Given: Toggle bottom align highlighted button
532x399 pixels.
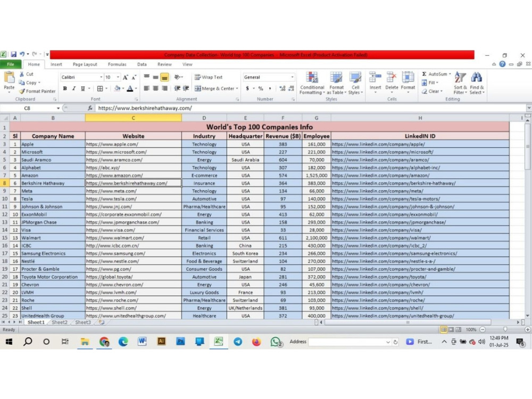Looking at the screenshot, I should [164, 77].
